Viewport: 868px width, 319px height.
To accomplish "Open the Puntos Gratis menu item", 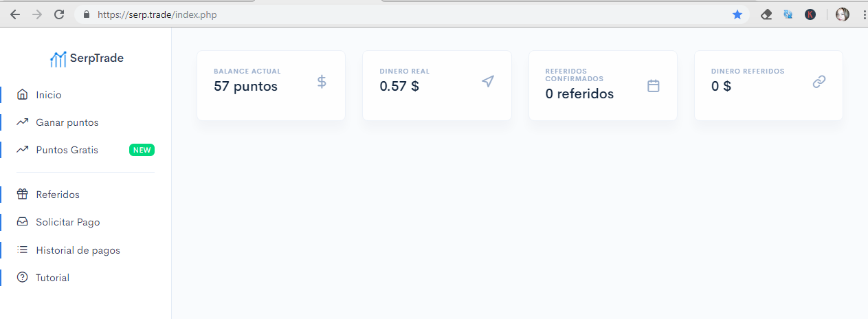I will pyautogui.click(x=67, y=150).
